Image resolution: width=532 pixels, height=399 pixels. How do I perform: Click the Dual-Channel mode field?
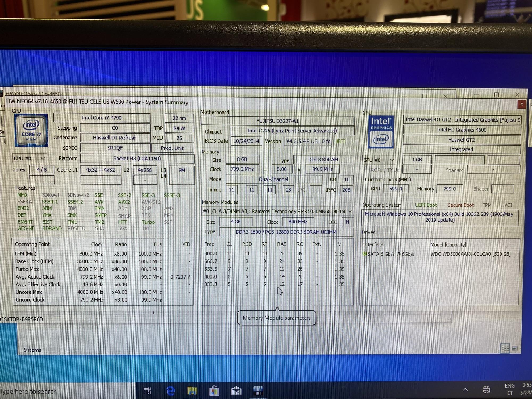click(x=274, y=179)
